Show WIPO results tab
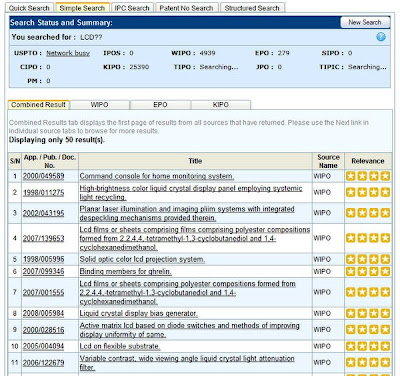Image resolution: width=400 pixels, height=376 pixels. [x=99, y=105]
